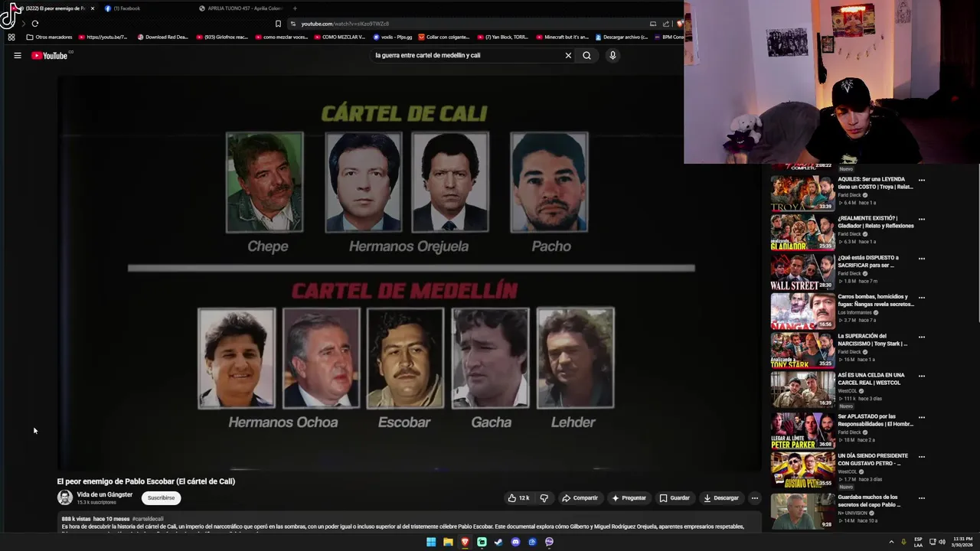Start voice search with the microphone

[612, 55]
